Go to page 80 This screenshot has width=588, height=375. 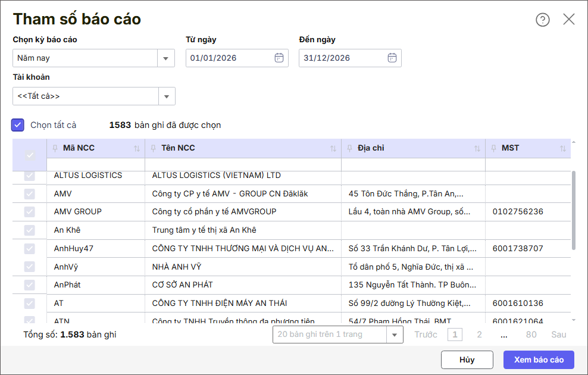coord(531,335)
